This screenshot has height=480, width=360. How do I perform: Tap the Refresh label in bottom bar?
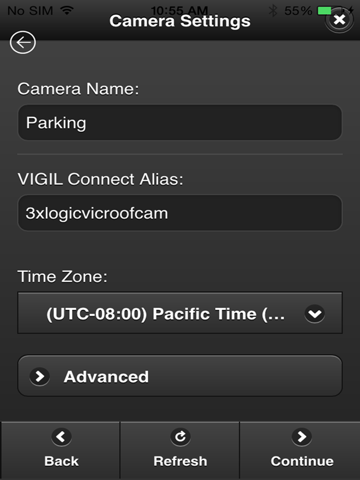tap(180, 461)
